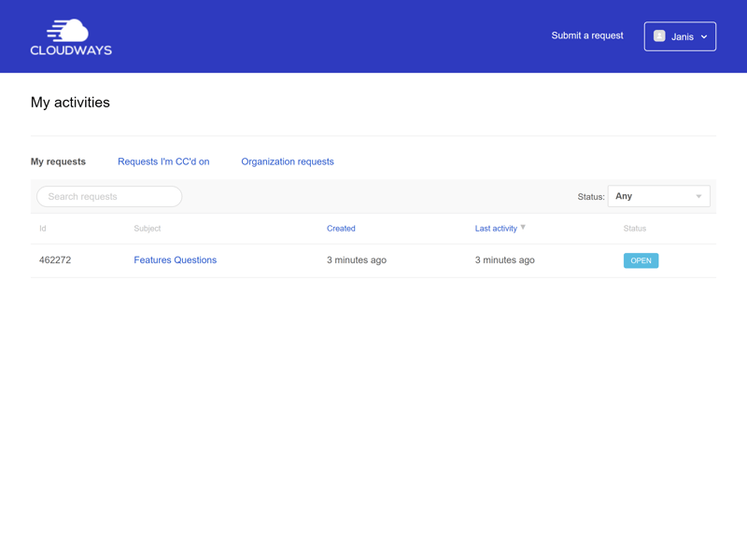The width and height of the screenshot is (747, 560).
Task: Open the Status filter dropdown showing Any
Action: coord(658,196)
